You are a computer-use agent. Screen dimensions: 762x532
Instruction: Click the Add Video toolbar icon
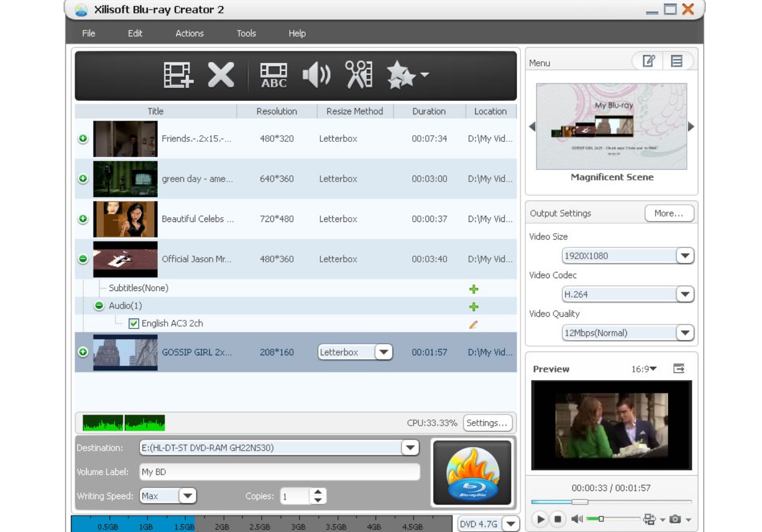177,76
